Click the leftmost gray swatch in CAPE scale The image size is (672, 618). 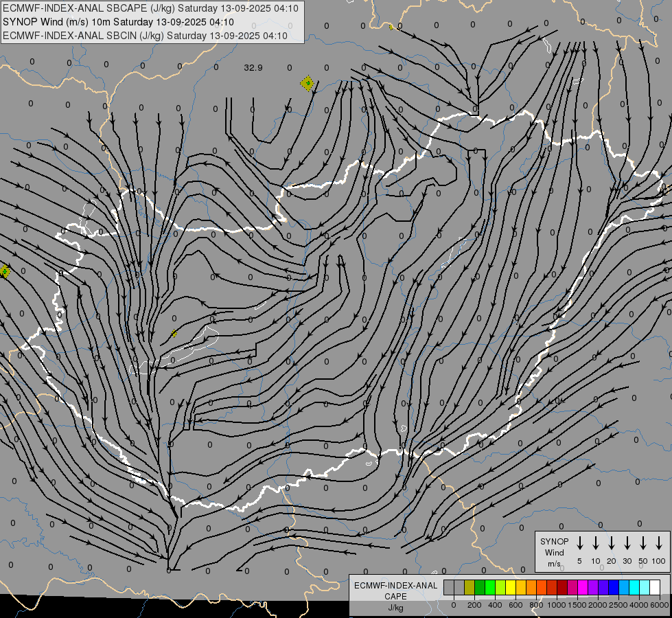449,587
